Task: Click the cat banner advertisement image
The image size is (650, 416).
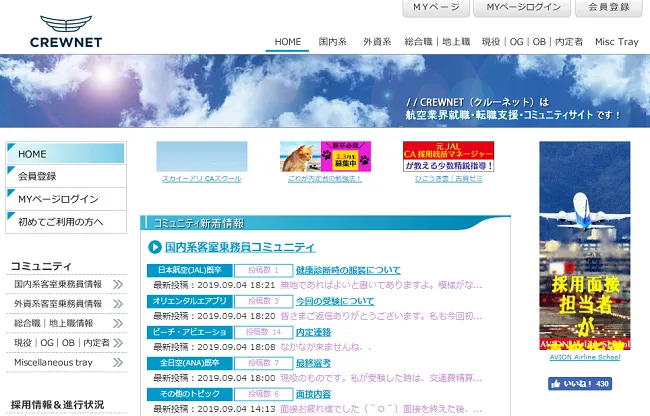Action: click(325, 157)
